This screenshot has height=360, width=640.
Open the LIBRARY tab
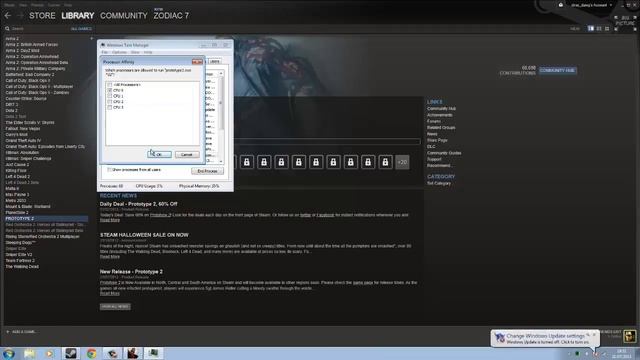tap(78, 16)
